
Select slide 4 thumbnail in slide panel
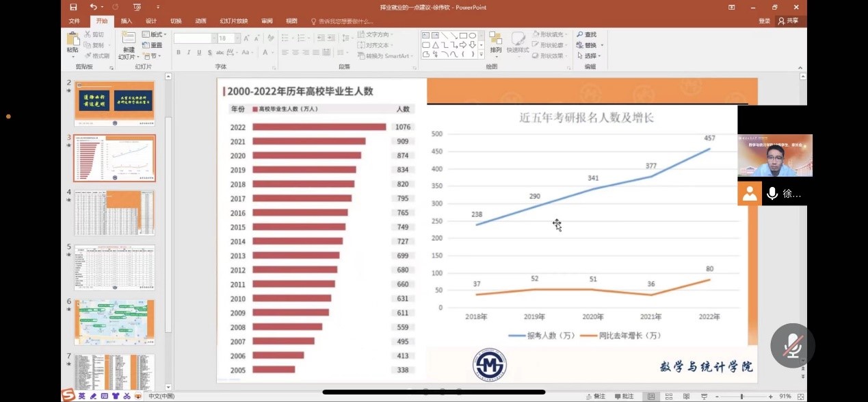click(x=114, y=212)
